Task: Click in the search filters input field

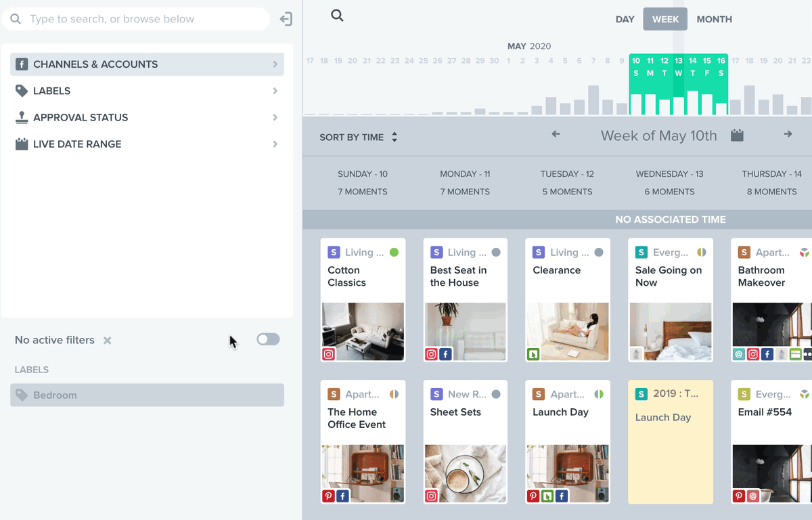Action: coord(135,19)
